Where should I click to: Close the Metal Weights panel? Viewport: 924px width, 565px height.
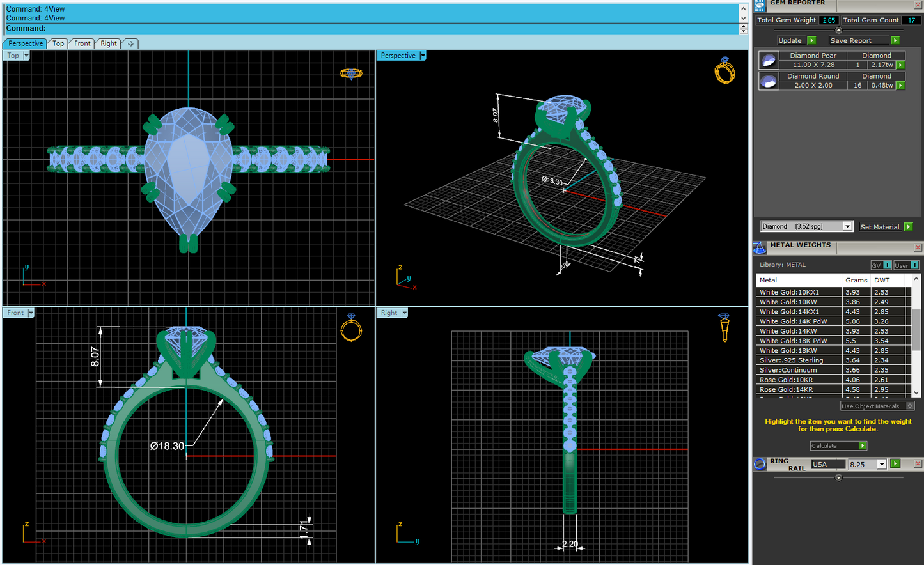point(918,247)
